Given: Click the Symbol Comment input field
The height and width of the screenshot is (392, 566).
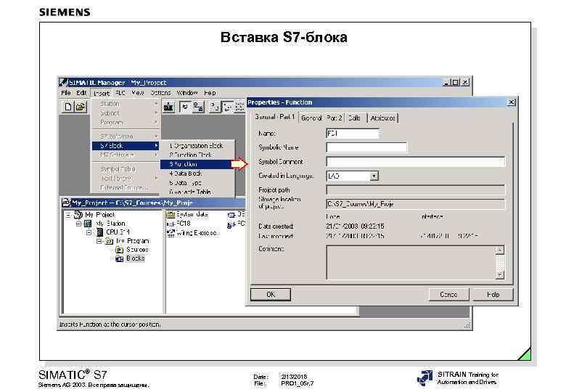Looking at the screenshot, I should [416, 162].
